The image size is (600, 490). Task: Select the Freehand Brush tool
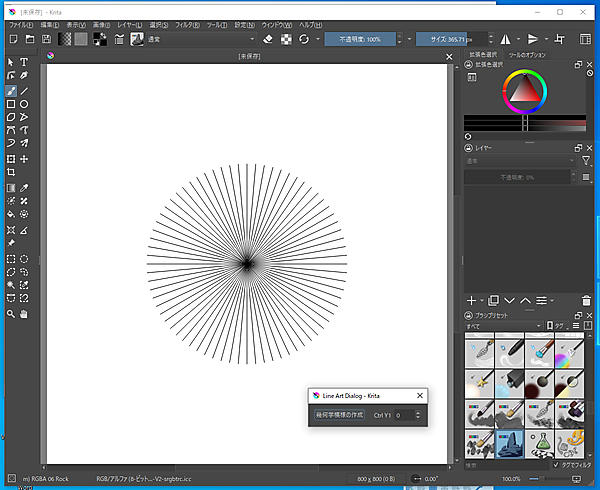(11, 90)
